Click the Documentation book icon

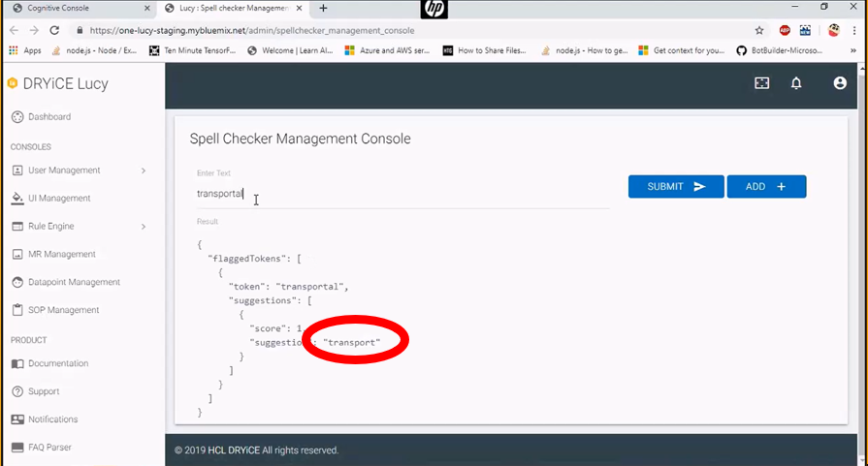17,363
